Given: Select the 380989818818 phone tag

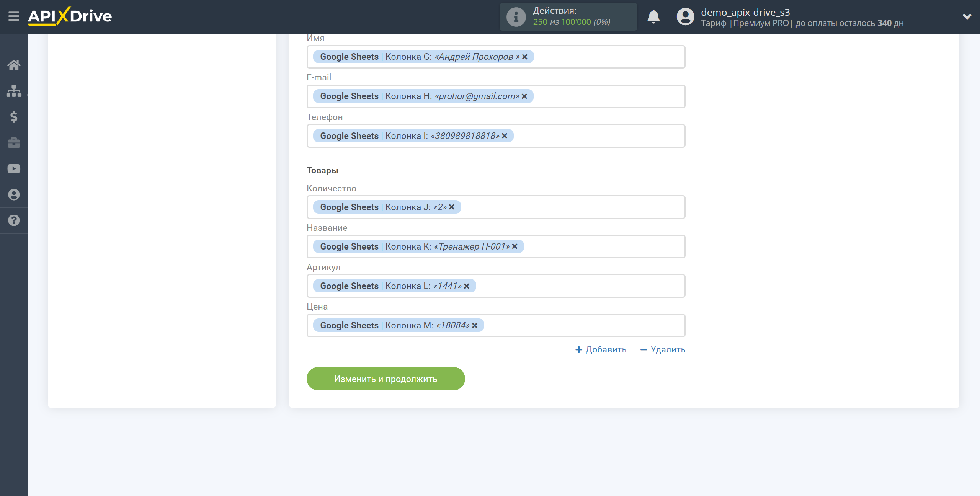Looking at the screenshot, I should click(x=413, y=136).
